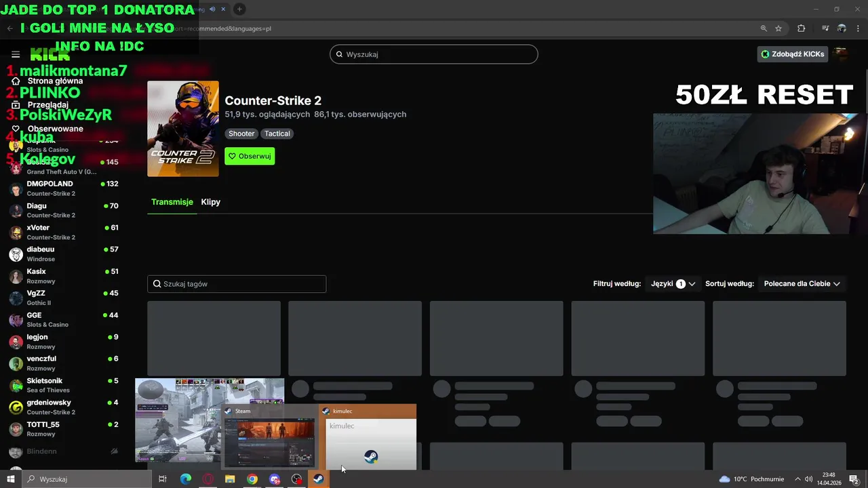Open the Kick user profile avatar
Viewport: 868px width, 488px height.
click(x=841, y=54)
